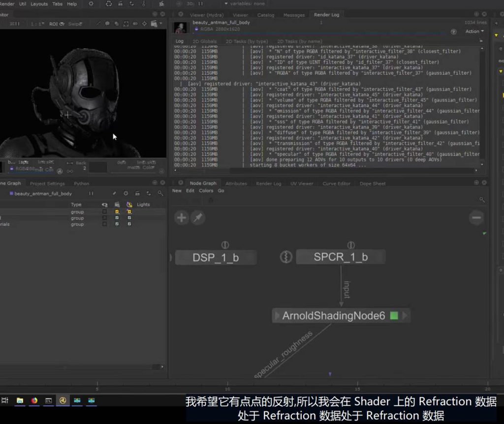Toggle first row checkbox under eye column

[x=104, y=212]
